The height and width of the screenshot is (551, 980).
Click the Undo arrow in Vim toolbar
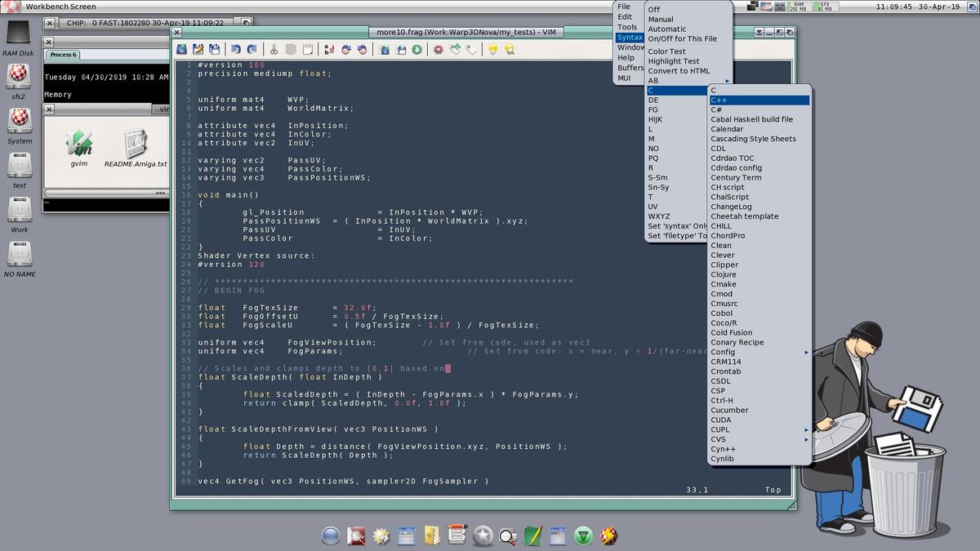click(x=236, y=50)
